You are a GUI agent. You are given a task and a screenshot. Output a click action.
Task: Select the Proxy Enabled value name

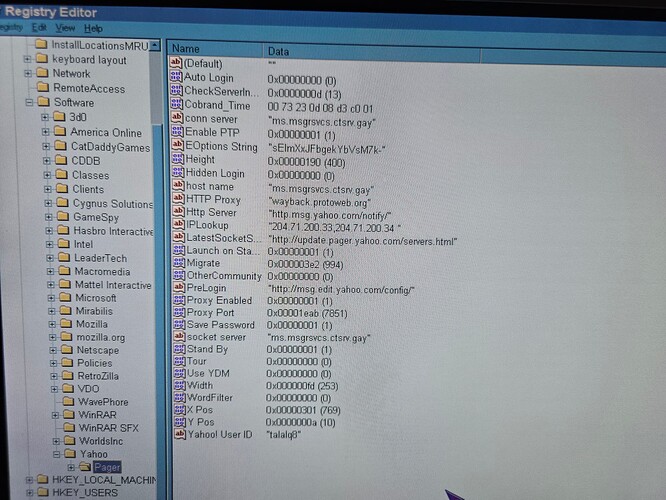click(x=219, y=300)
